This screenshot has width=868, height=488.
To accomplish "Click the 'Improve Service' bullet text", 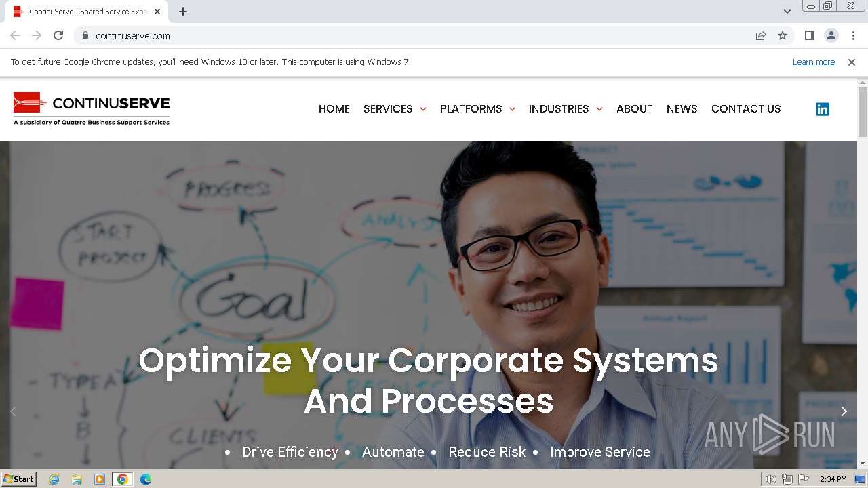I will (x=600, y=452).
